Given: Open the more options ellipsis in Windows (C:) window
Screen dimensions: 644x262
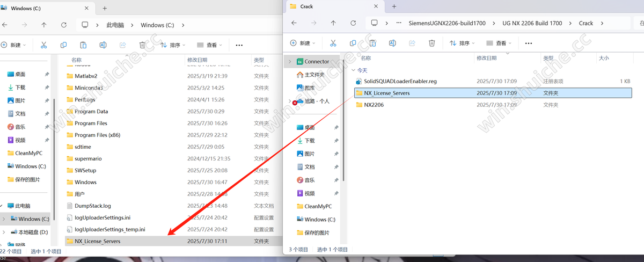Looking at the screenshot, I should point(239,45).
